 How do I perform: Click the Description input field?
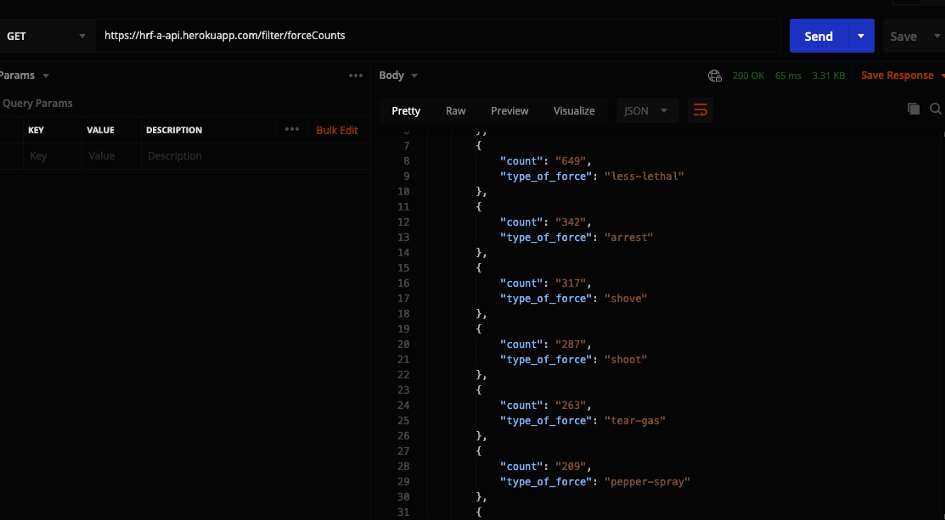click(256, 156)
